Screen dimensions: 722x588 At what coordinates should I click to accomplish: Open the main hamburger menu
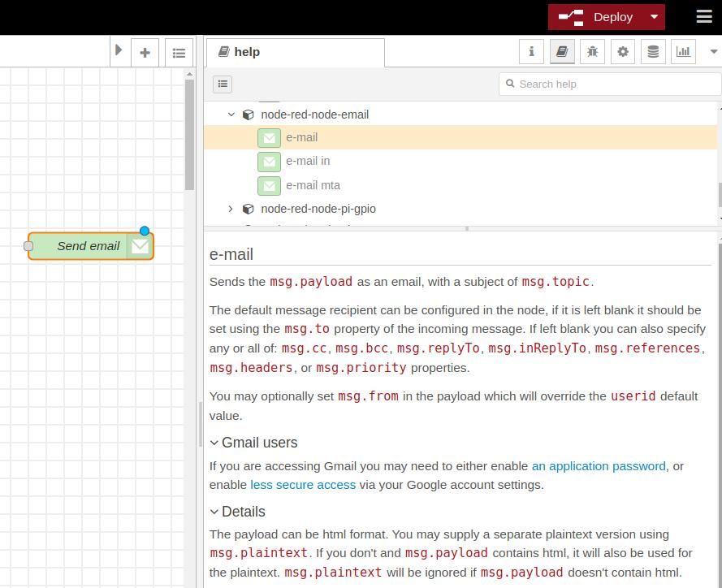tap(704, 16)
